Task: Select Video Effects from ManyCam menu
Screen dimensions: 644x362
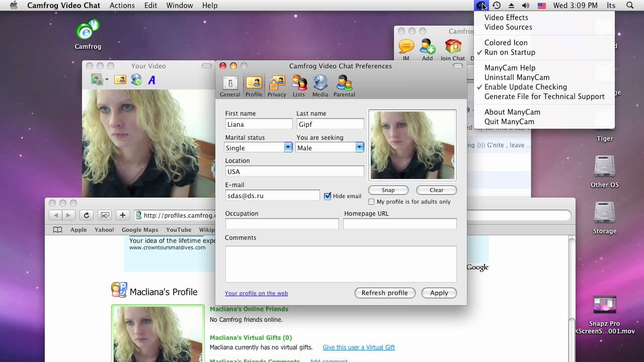Action: pos(506,18)
